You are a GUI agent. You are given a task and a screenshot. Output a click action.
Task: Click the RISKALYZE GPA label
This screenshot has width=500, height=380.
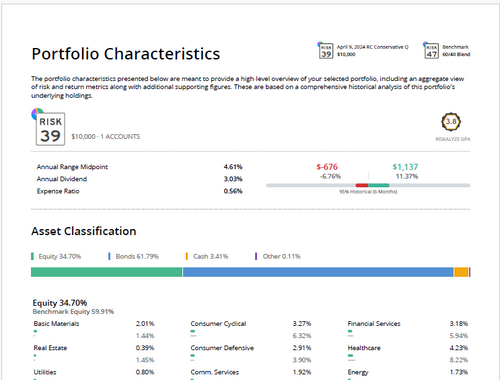click(453, 139)
